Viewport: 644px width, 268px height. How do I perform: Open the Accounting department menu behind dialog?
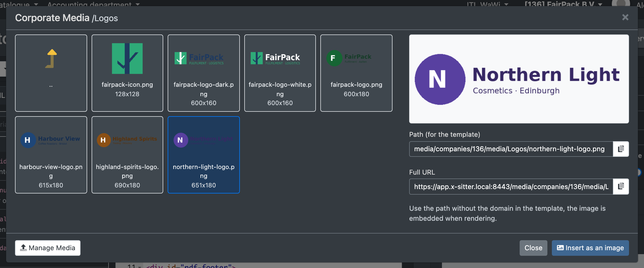94,4
